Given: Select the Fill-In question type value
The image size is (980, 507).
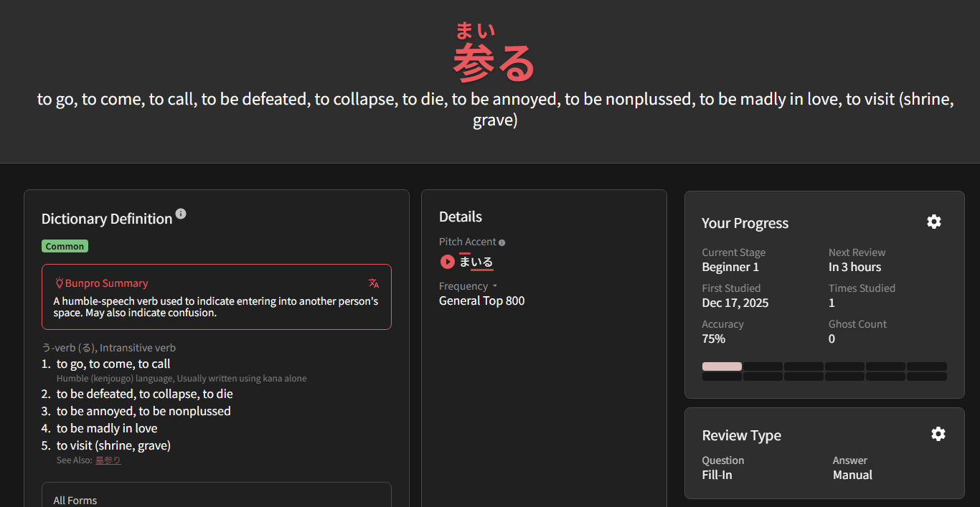Looking at the screenshot, I should click(717, 475).
